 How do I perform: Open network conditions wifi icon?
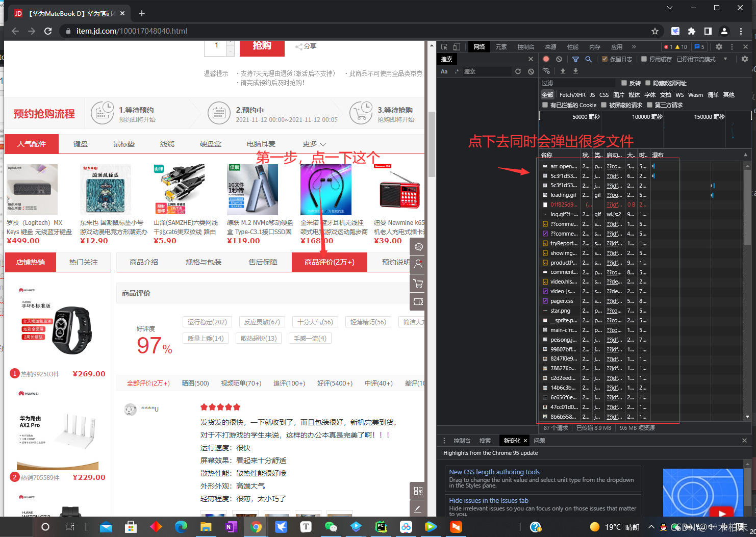coord(546,71)
